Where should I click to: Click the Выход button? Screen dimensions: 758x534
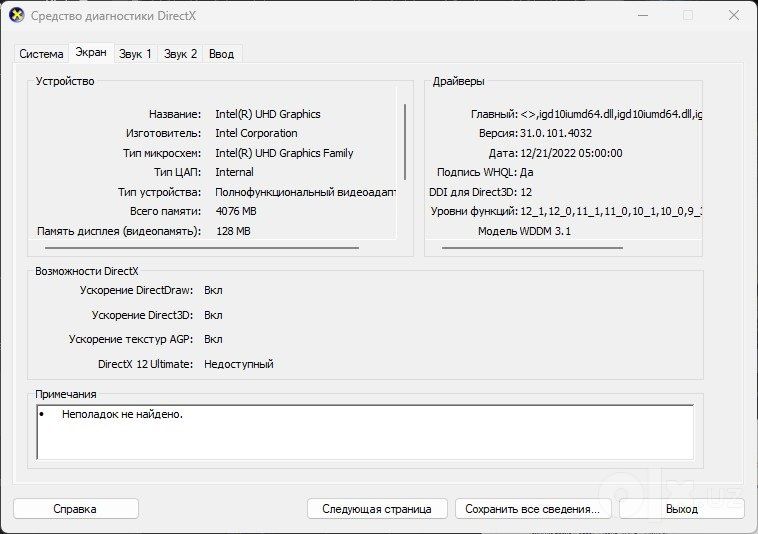(x=682, y=509)
